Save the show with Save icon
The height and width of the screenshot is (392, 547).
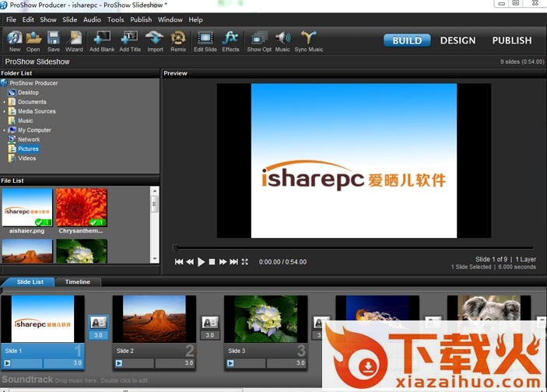(54, 41)
